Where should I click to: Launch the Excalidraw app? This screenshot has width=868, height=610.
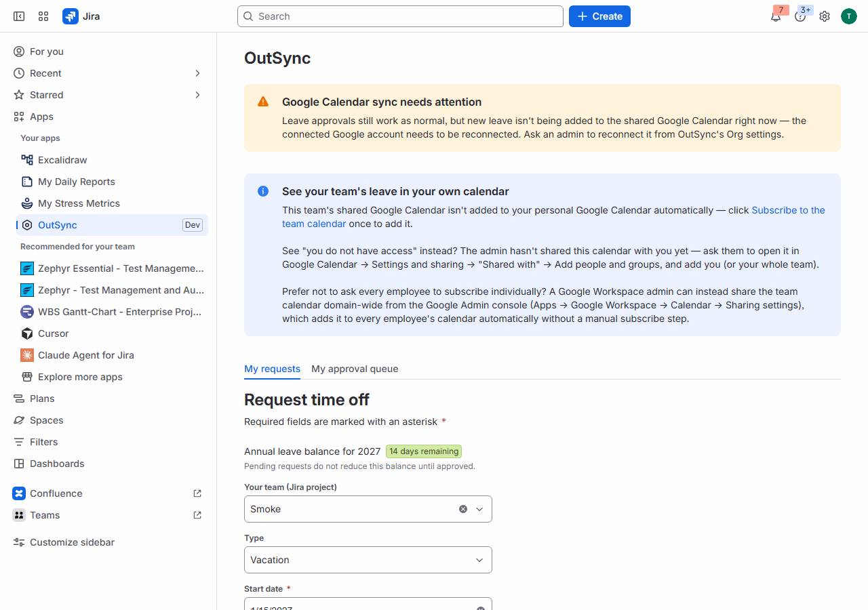[112, 160]
